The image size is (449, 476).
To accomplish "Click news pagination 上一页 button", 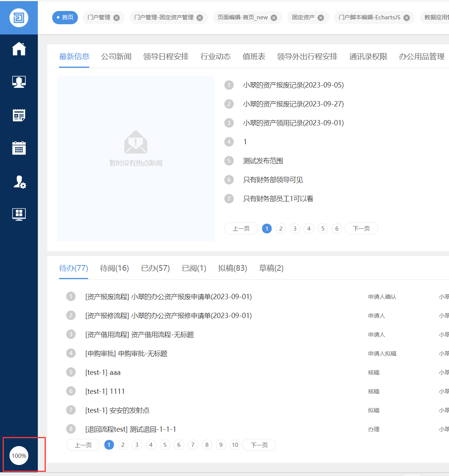I will click(x=241, y=228).
